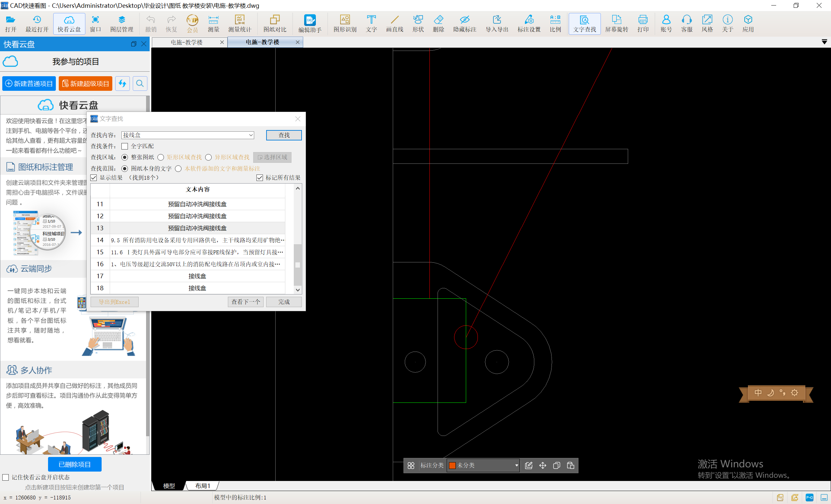Click 新建普通项目 button

pyautogui.click(x=29, y=83)
